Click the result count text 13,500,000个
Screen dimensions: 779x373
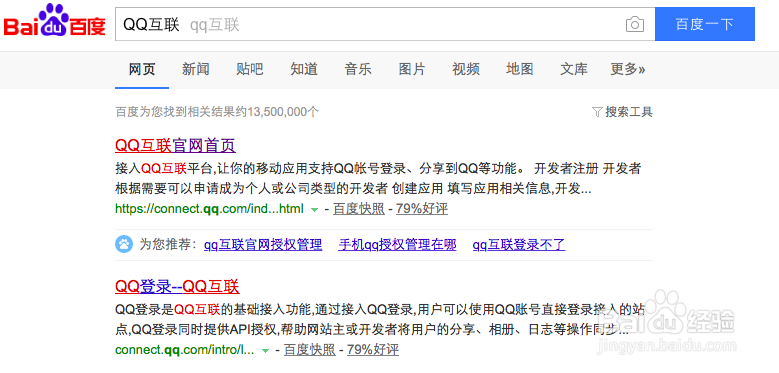point(283,112)
